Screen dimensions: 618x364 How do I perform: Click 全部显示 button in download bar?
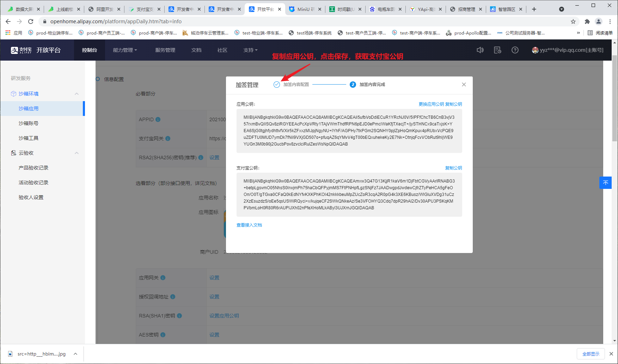coord(591,354)
